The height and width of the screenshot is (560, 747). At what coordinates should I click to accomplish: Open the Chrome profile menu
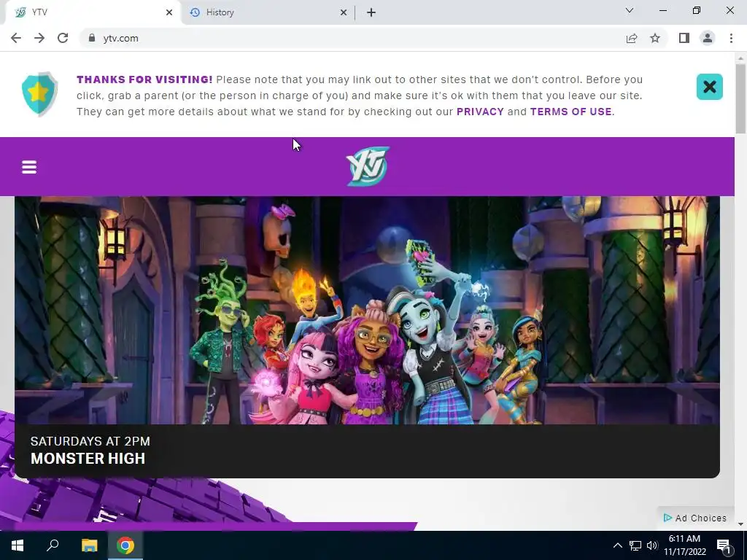tap(708, 38)
